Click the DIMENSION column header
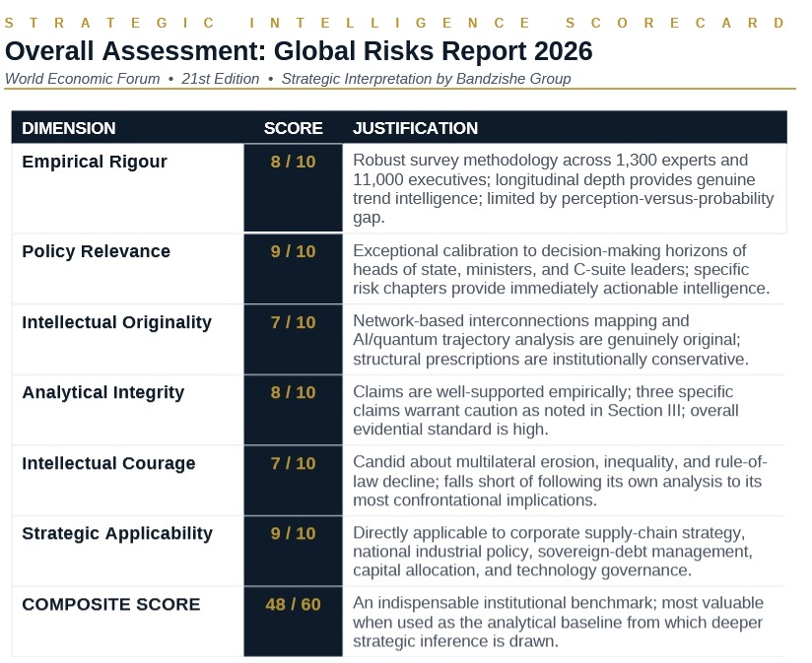 coord(69,128)
